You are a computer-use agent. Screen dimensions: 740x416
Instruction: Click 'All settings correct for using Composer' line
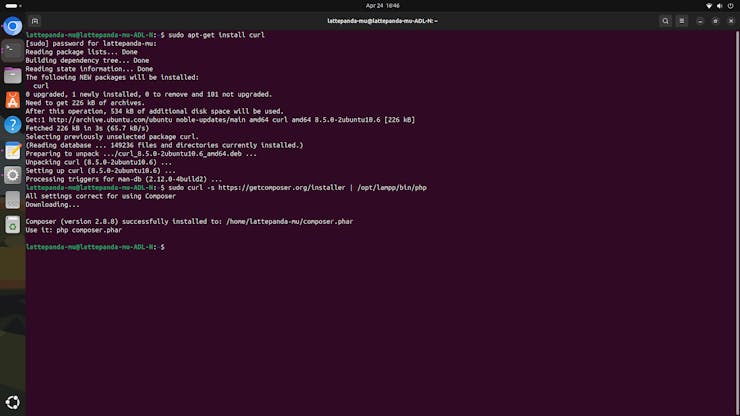click(x=101, y=196)
